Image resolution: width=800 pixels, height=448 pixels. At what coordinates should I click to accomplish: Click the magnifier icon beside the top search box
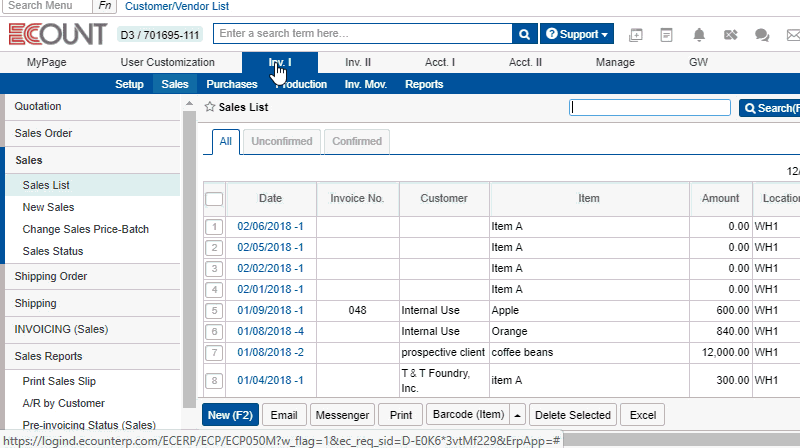click(x=524, y=34)
